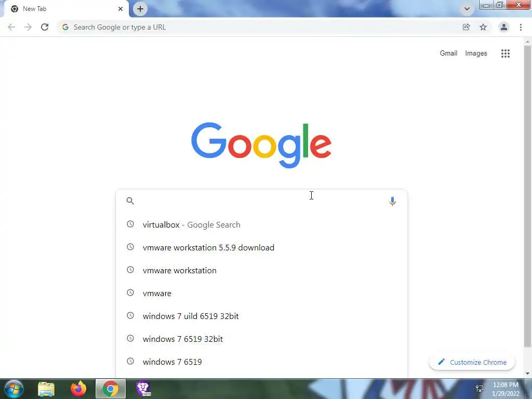Image resolution: width=532 pixels, height=399 pixels.
Task: Click the back navigation arrow
Action: point(11,27)
